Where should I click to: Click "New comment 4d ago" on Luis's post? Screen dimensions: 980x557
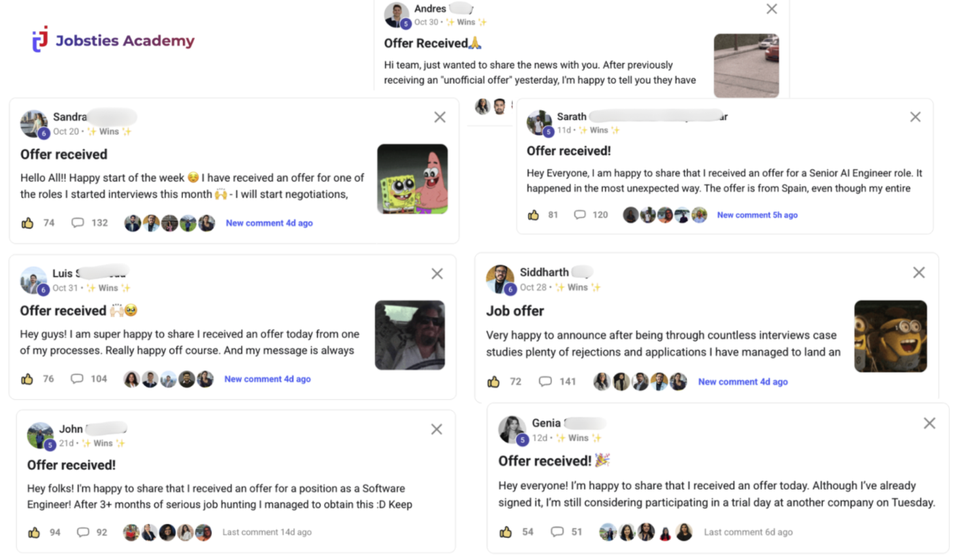(267, 379)
